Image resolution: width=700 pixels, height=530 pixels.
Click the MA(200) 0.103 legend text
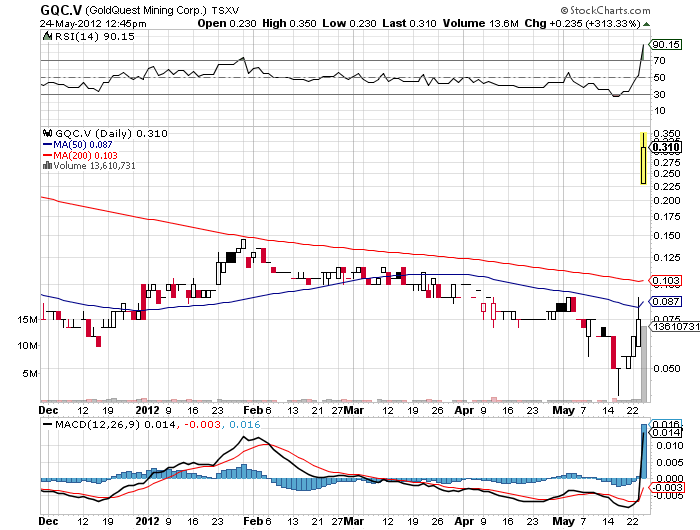pyautogui.click(x=85, y=155)
